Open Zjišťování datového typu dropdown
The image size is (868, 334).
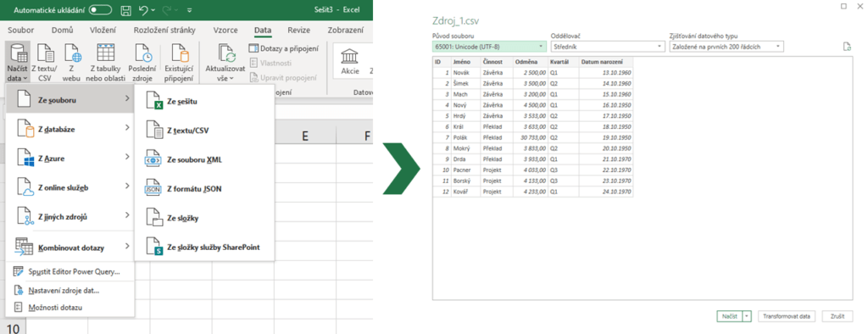point(726,47)
